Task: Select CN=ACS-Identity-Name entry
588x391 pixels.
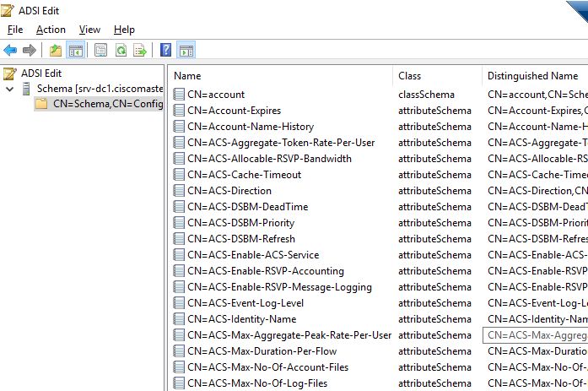Action: [242, 319]
